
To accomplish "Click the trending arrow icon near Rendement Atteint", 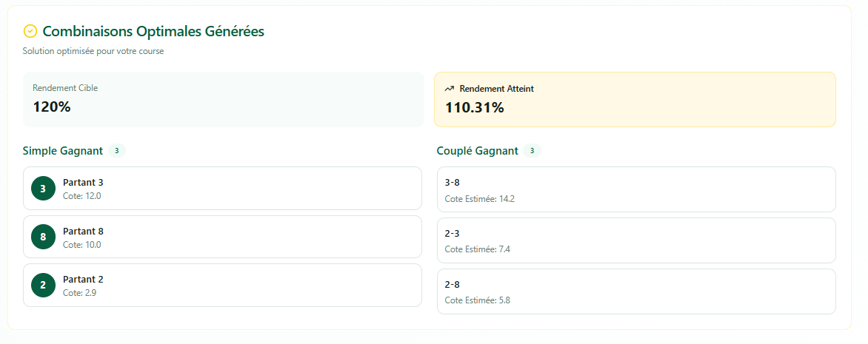I will click(450, 89).
